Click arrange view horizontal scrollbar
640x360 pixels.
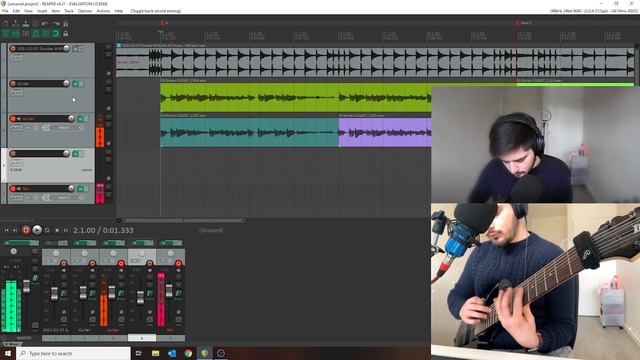click(184, 221)
